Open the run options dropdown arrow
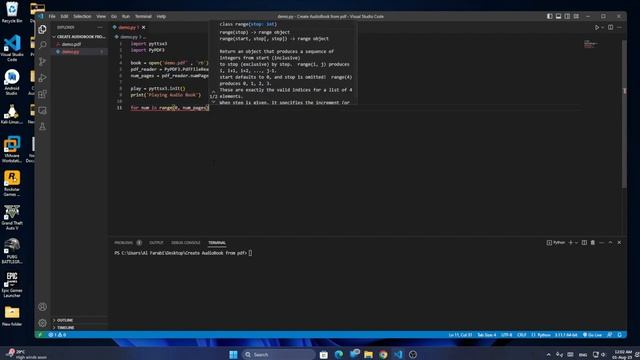Image resolution: width=640 pixels, height=360 pixels. pyautogui.click(x=602, y=27)
